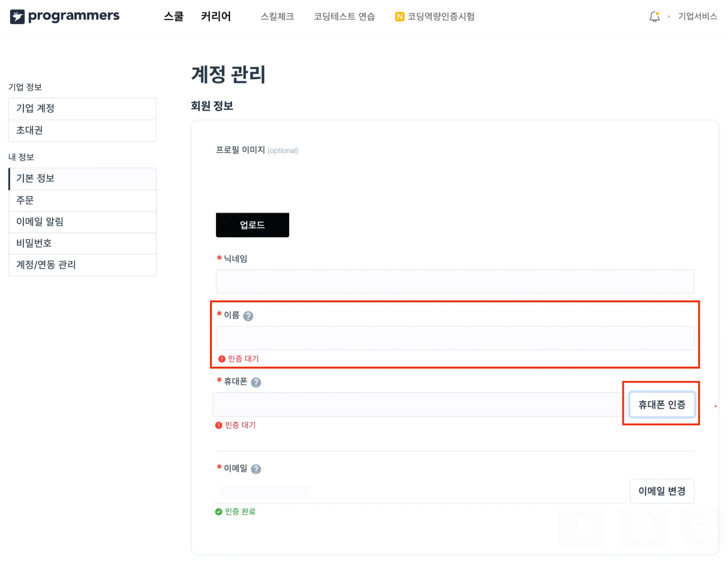The height and width of the screenshot is (573, 728).
Task: Go to 스킬체크 page
Action: tap(277, 17)
